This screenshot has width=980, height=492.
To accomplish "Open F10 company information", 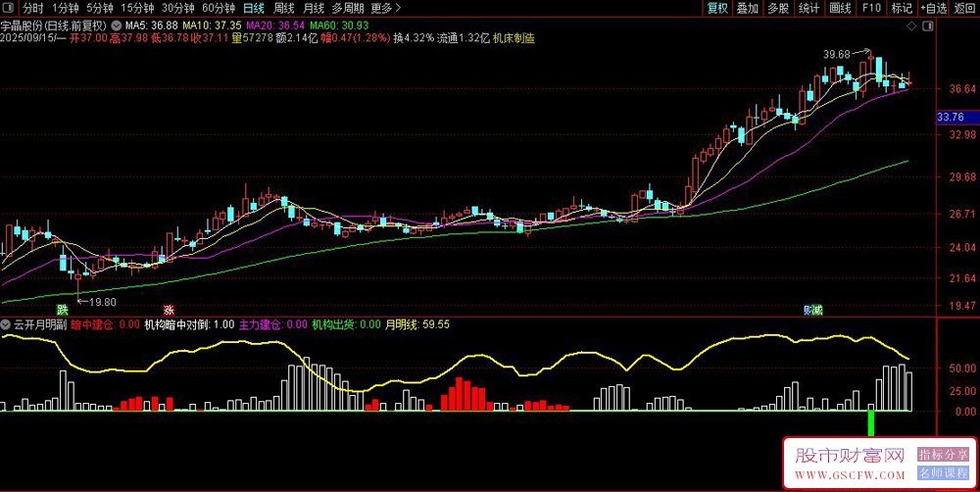I will tap(871, 8).
